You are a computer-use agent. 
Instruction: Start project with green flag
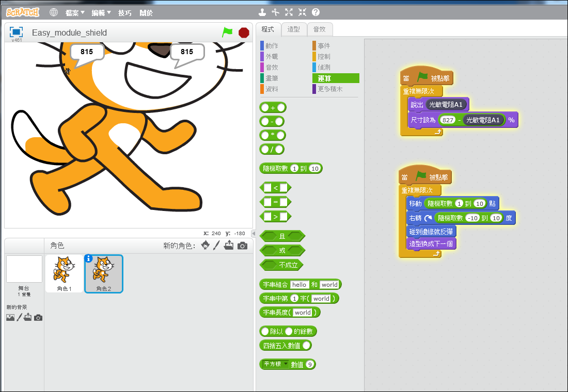click(227, 32)
